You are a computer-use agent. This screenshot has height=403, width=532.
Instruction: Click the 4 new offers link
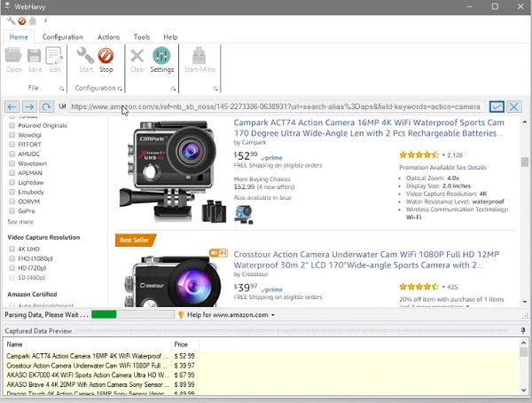pos(276,187)
